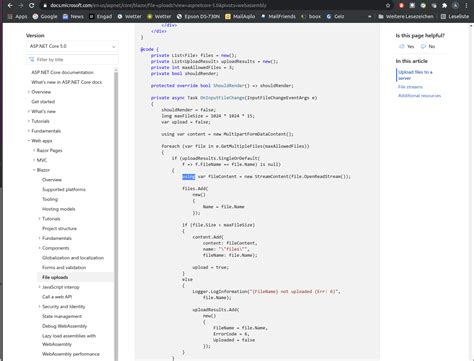Open the Leseliste reading list
Viewport: 474px width, 361px height.
(x=455, y=16)
